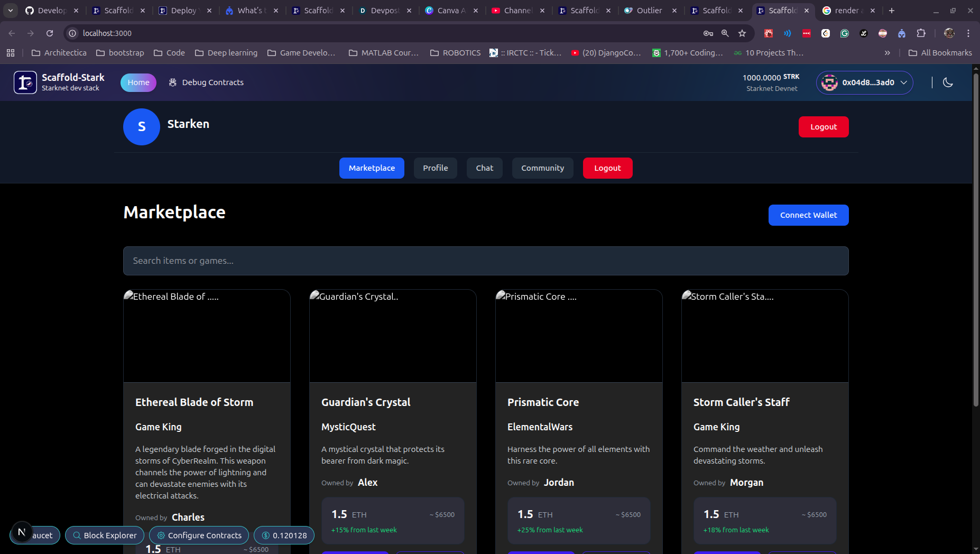
Task: Go back with browser back arrow
Action: [x=12, y=33]
